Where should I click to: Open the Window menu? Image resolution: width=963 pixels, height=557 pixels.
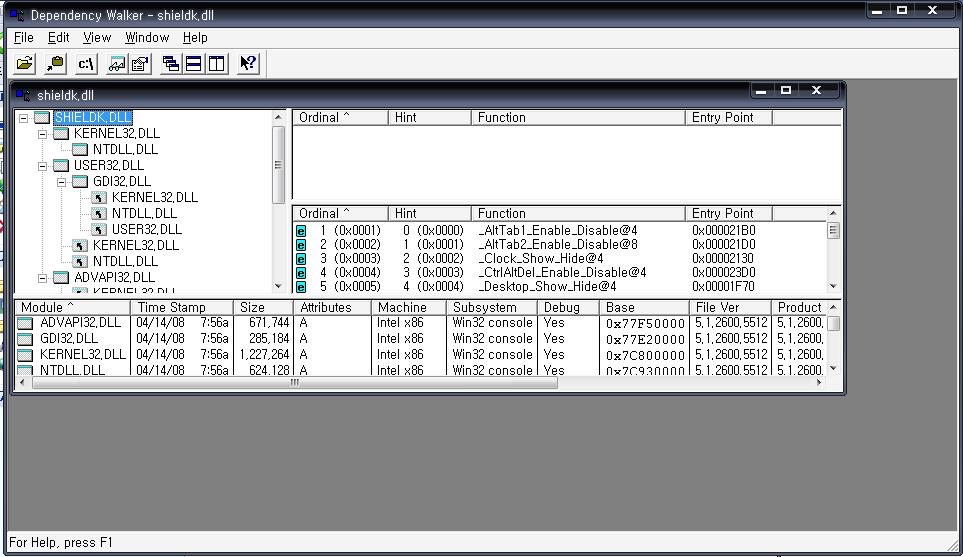click(147, 37)
